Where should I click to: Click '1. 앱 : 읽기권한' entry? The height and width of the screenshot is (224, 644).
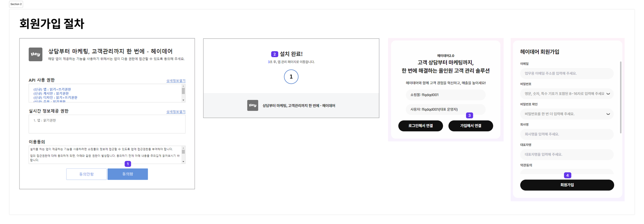point(45,120)
